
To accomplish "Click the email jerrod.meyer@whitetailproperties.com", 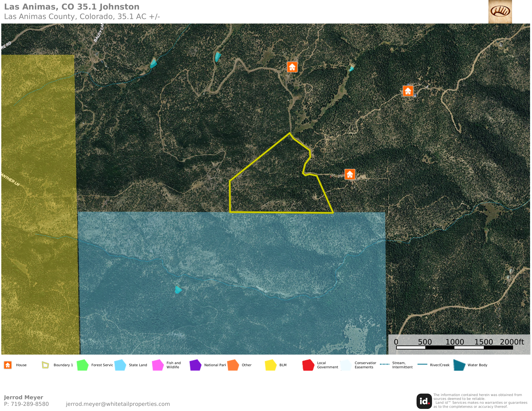I will (118, 404).
